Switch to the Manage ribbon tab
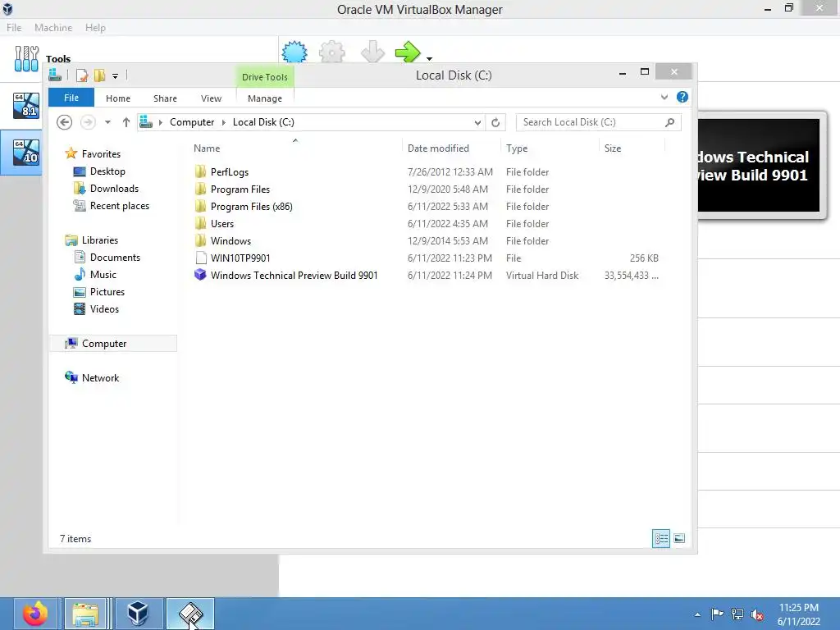This screenshot has height=630, width=840. pos(265,98)
